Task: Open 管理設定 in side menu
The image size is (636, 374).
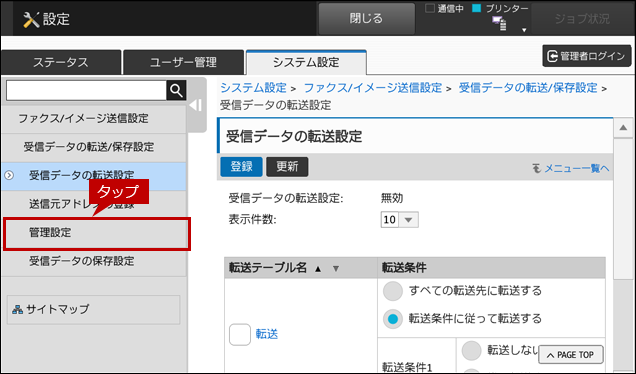Action: 97,234
